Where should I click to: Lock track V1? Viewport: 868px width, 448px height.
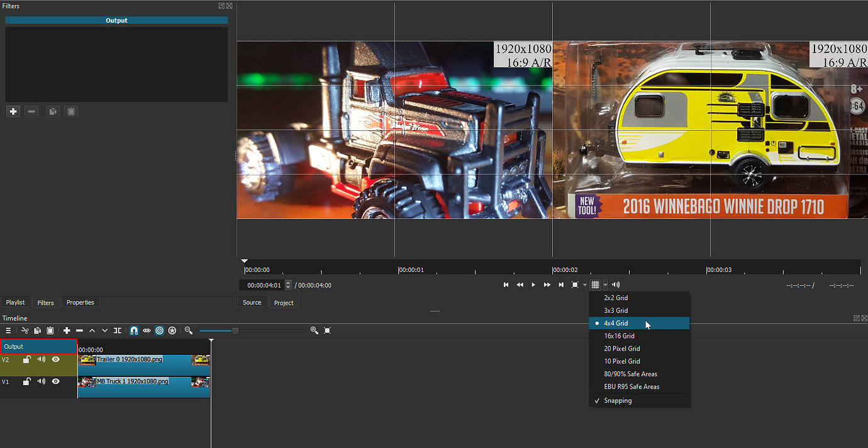[x=26, y=381]
